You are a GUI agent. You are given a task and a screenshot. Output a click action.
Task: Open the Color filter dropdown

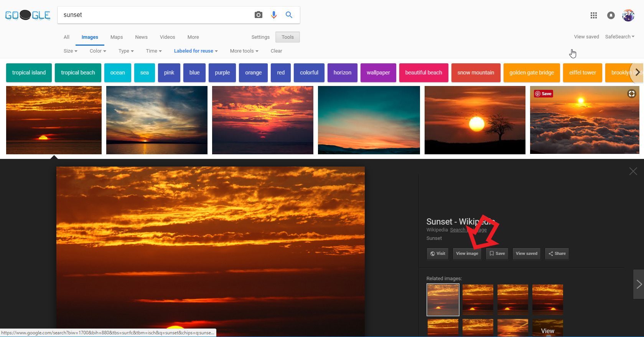click(x=97, y=51)
